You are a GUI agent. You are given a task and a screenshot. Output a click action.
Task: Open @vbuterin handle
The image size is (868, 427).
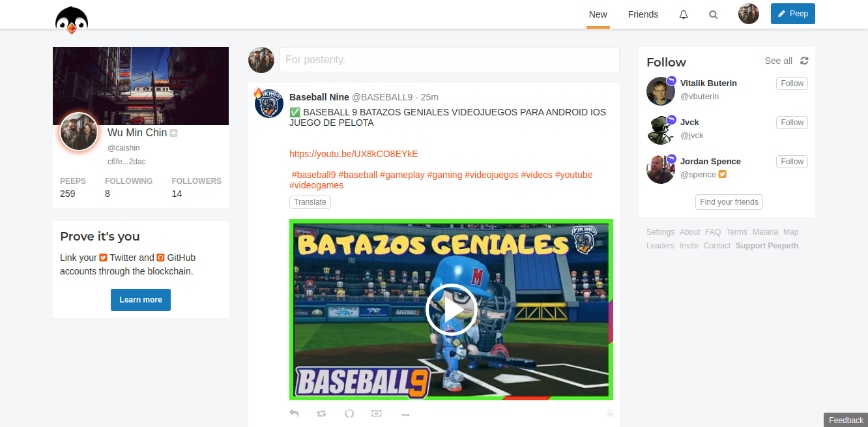pos(699,96)
